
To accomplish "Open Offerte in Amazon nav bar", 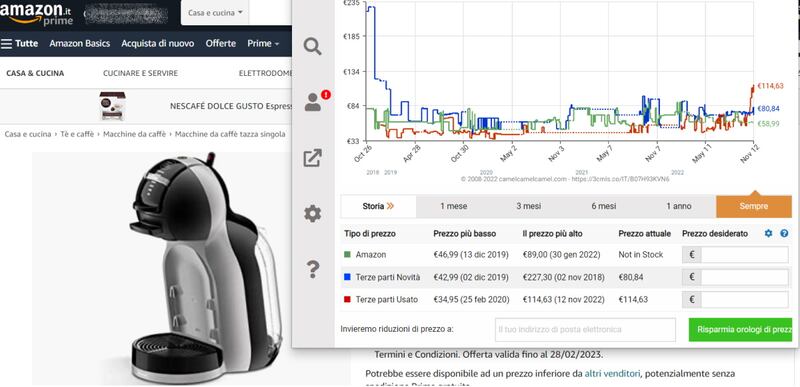I will click(220, 43).
